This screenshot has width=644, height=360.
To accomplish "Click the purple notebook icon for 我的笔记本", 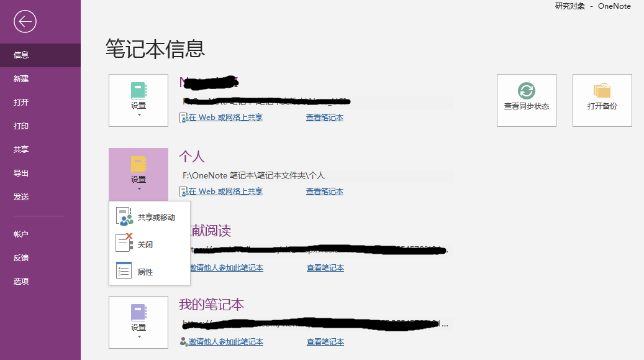I will coord(138,313).
